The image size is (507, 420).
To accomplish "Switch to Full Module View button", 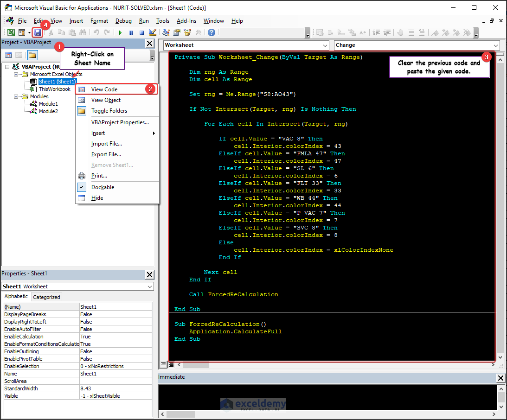I will pyautogui.click(x=171, y=365).
